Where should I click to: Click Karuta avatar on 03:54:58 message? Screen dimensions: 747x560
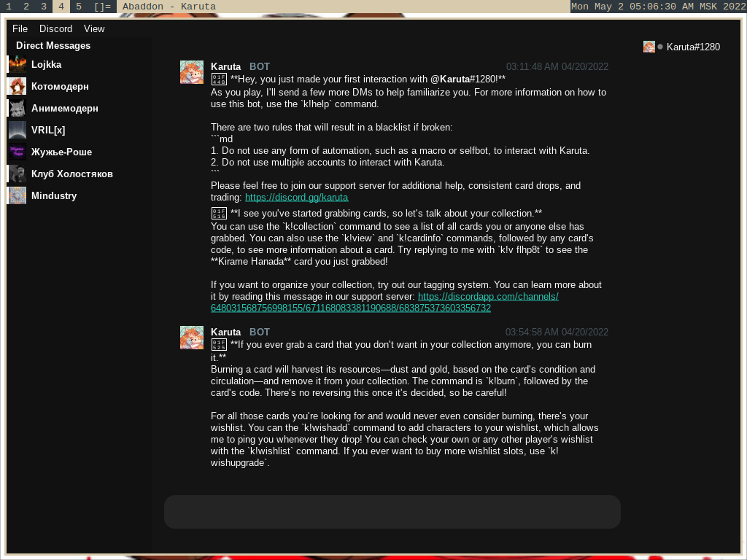[x=192, y=338]
